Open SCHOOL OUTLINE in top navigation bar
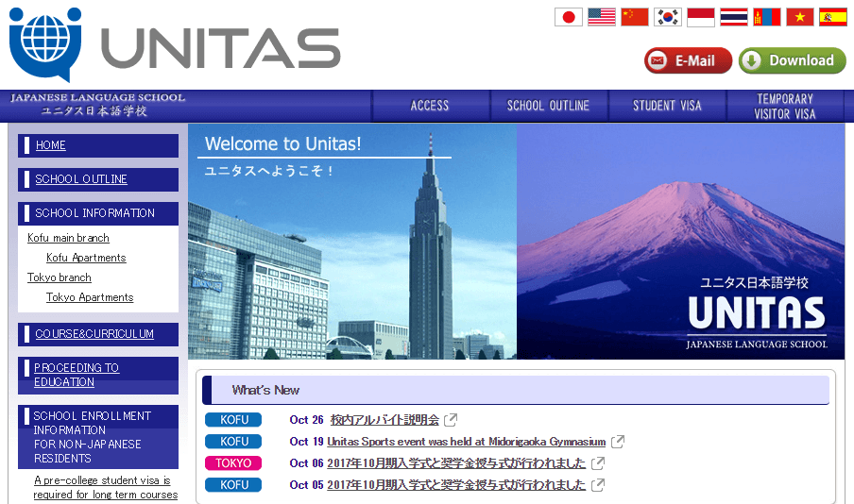Screen dimensions: 854x504 click(x=548, y=106)
